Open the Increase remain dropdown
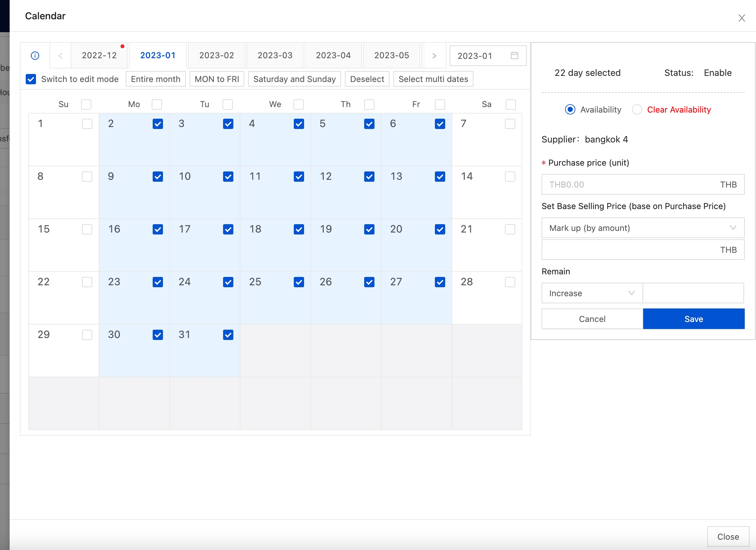756x550 pixels. point(592,293)
